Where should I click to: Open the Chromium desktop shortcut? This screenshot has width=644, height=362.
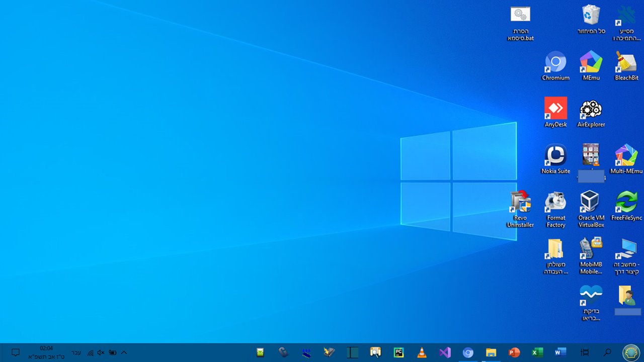pyautogui.click(x=555, y=65)
